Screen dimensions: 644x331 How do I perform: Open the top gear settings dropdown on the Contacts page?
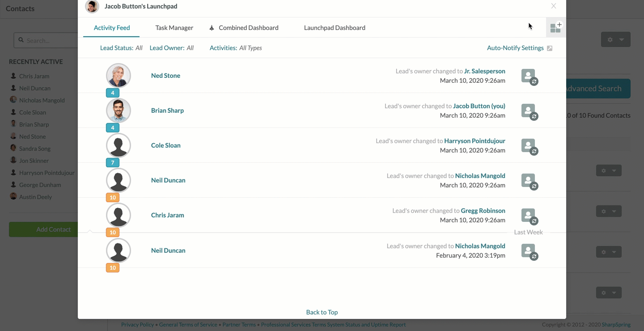615,39
